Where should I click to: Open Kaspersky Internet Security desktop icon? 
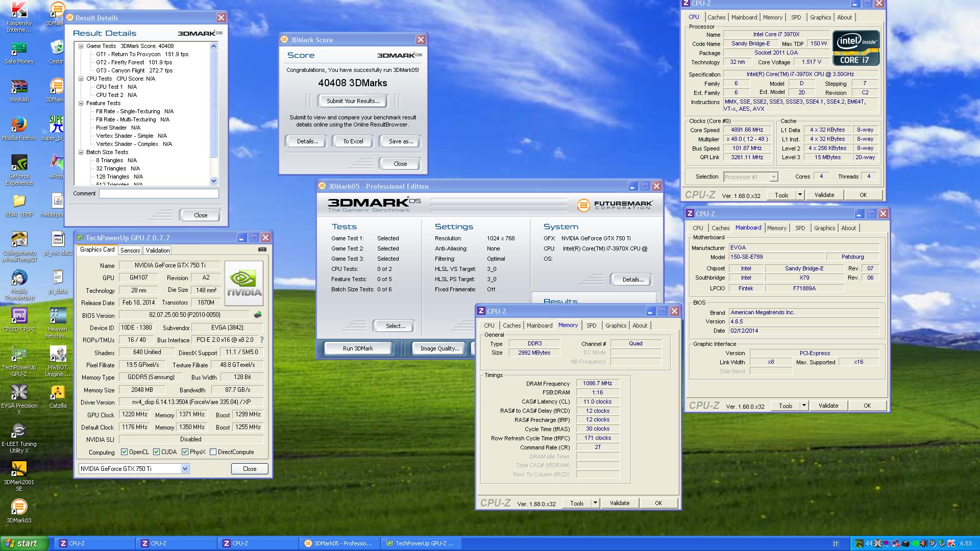click(19, 17)
